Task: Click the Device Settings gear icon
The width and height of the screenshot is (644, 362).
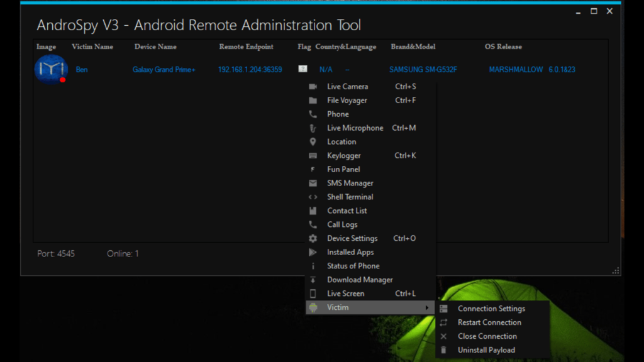Action: (313, 238)
